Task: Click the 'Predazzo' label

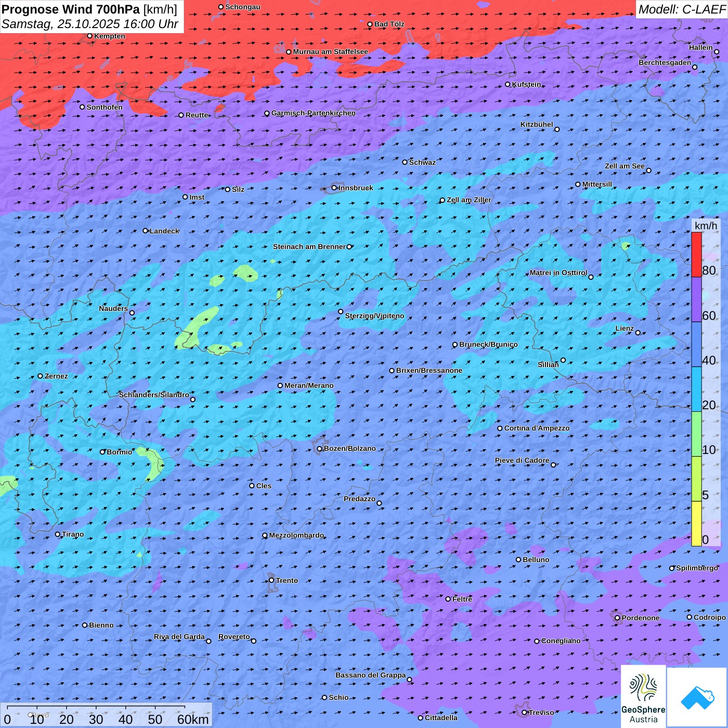Action: tap(359, 499)
